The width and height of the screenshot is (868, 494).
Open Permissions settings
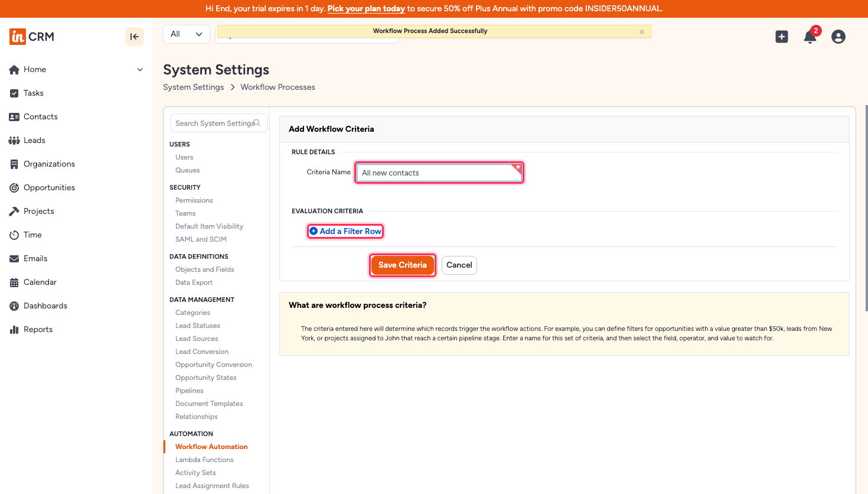click(x=194, y=200)
